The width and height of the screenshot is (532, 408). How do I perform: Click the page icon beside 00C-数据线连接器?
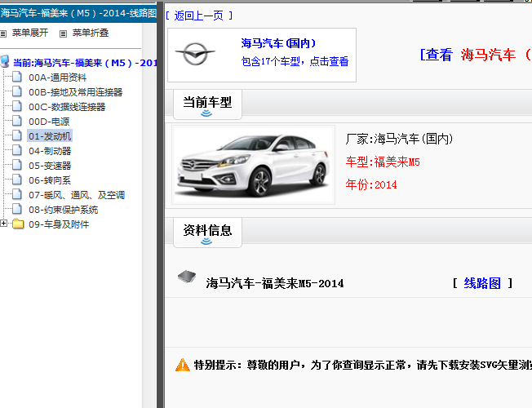[17, 106]
